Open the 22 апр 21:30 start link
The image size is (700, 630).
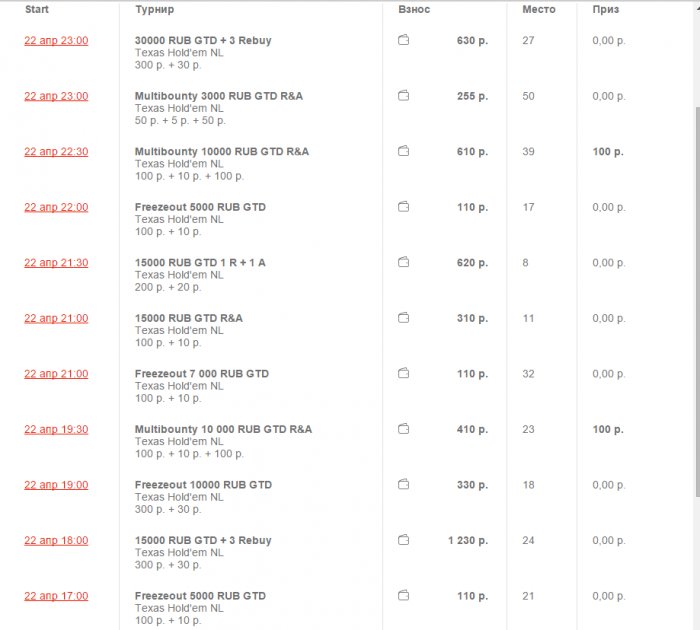[56, 263]
